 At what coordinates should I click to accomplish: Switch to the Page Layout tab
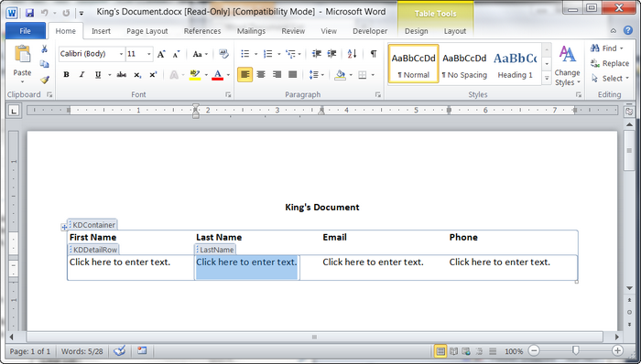147,31
